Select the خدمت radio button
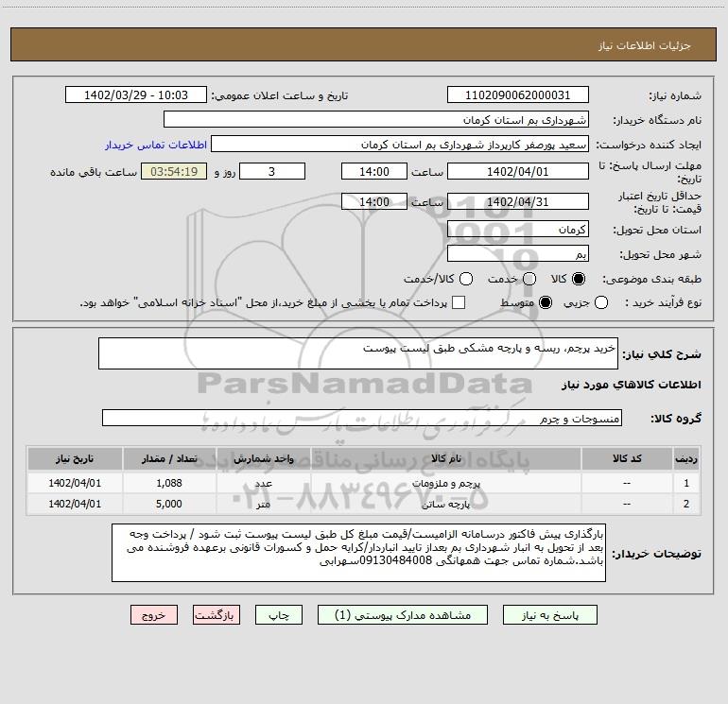The height and width of the screenshot is (704, 728). point(529,279)
